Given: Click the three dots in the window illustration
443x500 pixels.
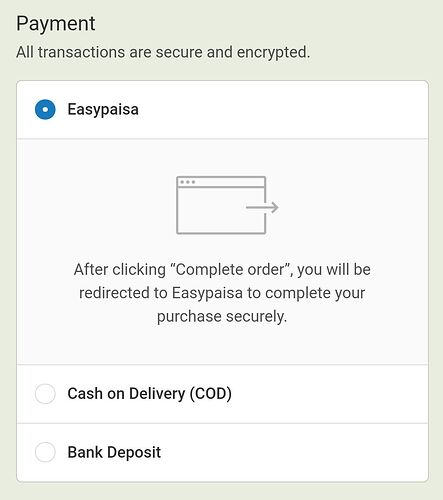Looking at the screenshot, I should [x=188, y=182].
